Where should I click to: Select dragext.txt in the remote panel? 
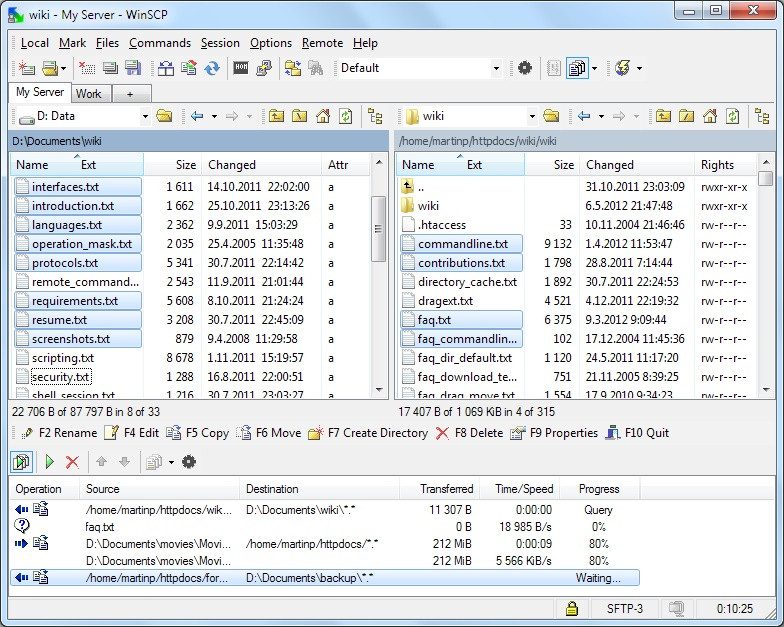point(445,301)
